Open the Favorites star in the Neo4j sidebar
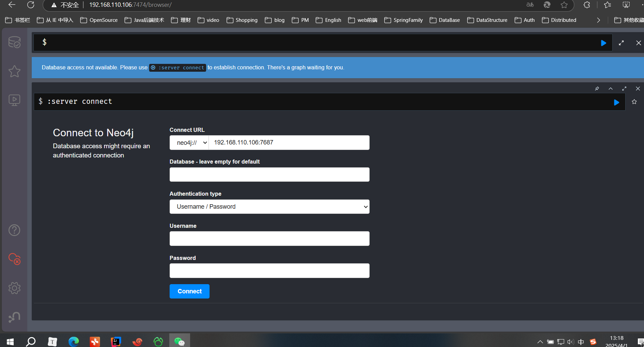Image resolution: width=644 pixels, height=347 pixels. (x=14, y=71)
